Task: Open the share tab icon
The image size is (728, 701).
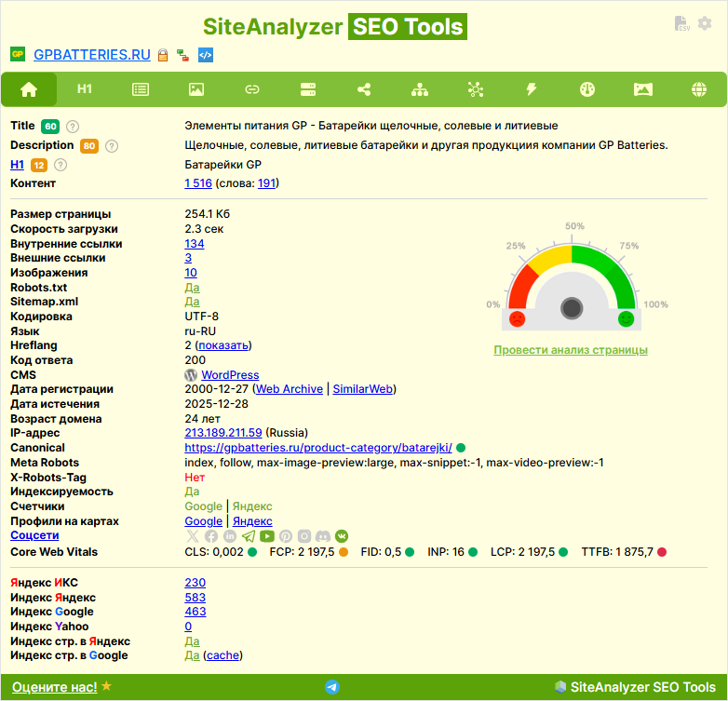Action: 364,89
